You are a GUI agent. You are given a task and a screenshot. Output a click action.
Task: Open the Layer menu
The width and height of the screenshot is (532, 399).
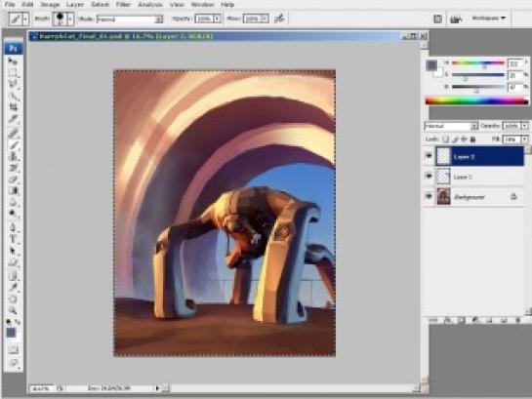pos(75,5)
